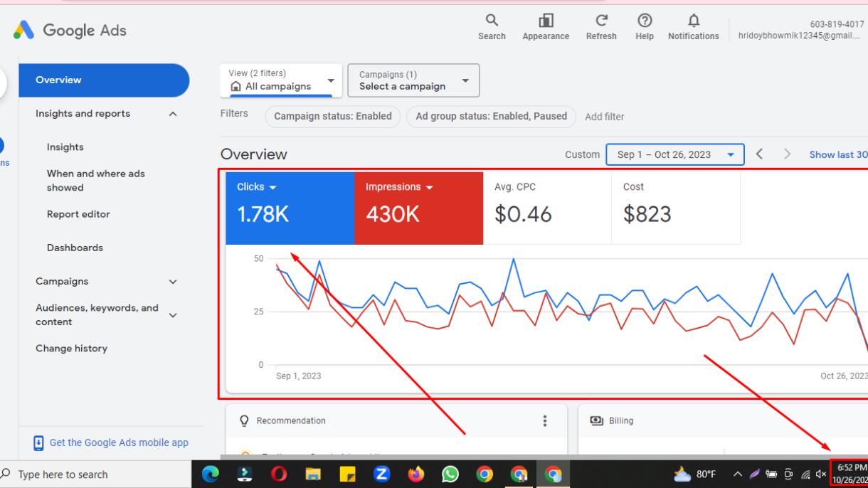868x488 pixels.
Task: Expand Audiences, keywords, and content section
Action: (173, 315)
